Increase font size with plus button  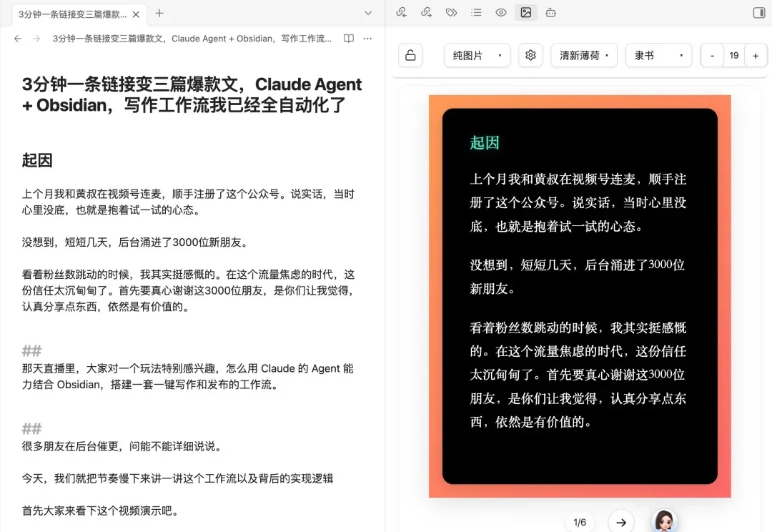click(x=756, y=55)
